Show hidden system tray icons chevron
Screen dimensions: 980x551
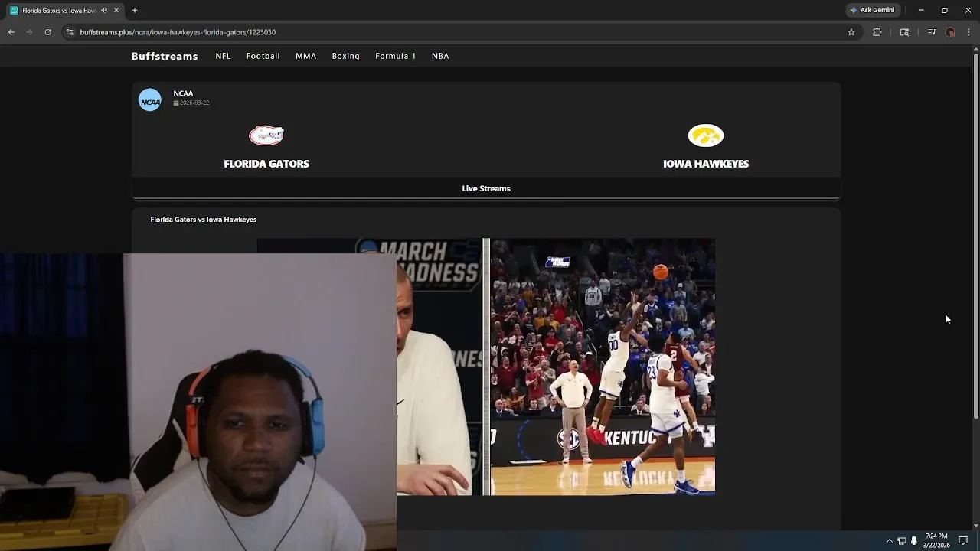889,541
